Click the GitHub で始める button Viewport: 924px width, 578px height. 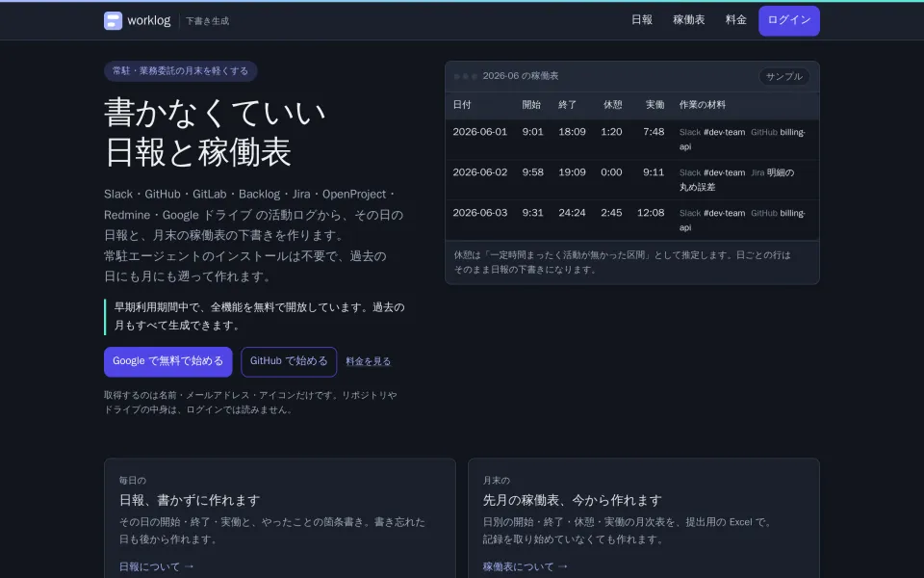pos(289,361)
